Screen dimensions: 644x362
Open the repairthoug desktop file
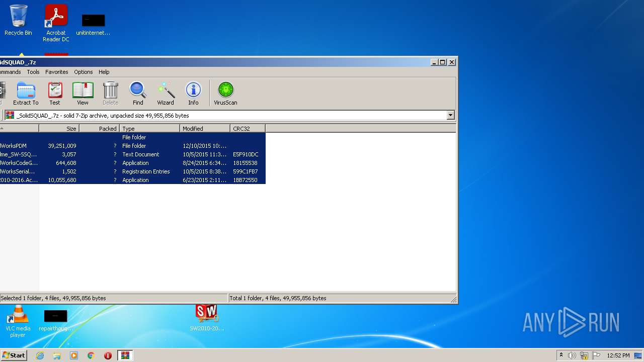click(56, 320)
